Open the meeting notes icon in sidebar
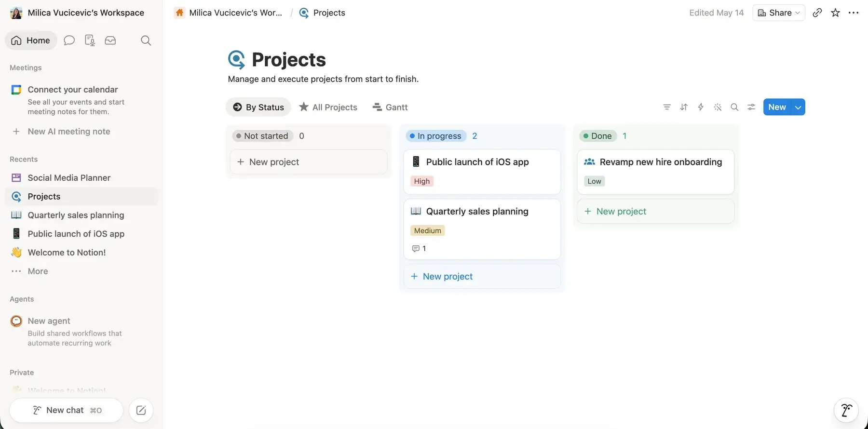This screenshot has width=868, height=429. tap(90, 40)
